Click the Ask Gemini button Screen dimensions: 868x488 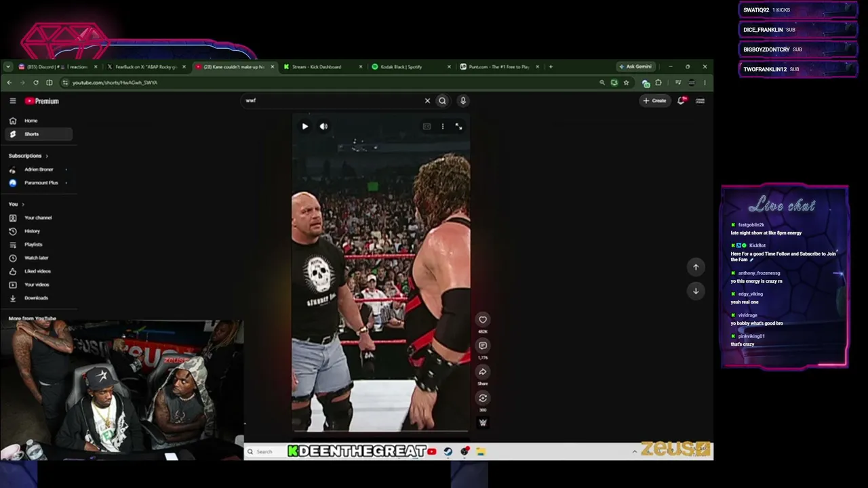click(635, 67)
